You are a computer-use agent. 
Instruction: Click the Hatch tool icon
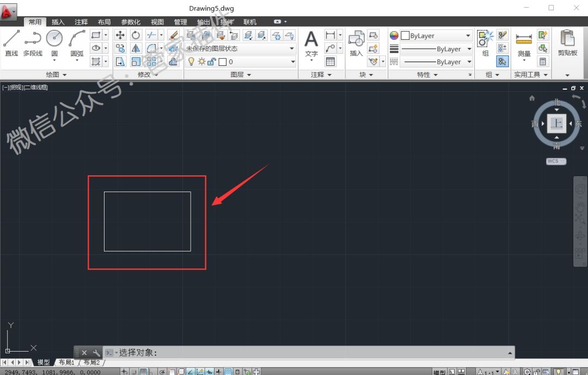point(96,61)
